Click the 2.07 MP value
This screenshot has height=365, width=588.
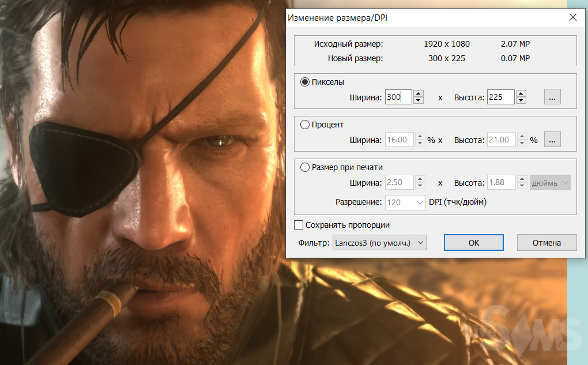[x=515, y=44]
